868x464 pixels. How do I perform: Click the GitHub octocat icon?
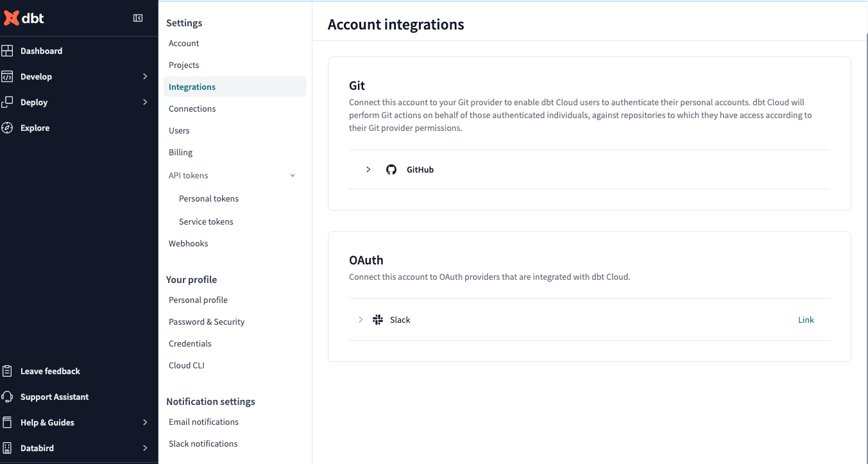391,169
